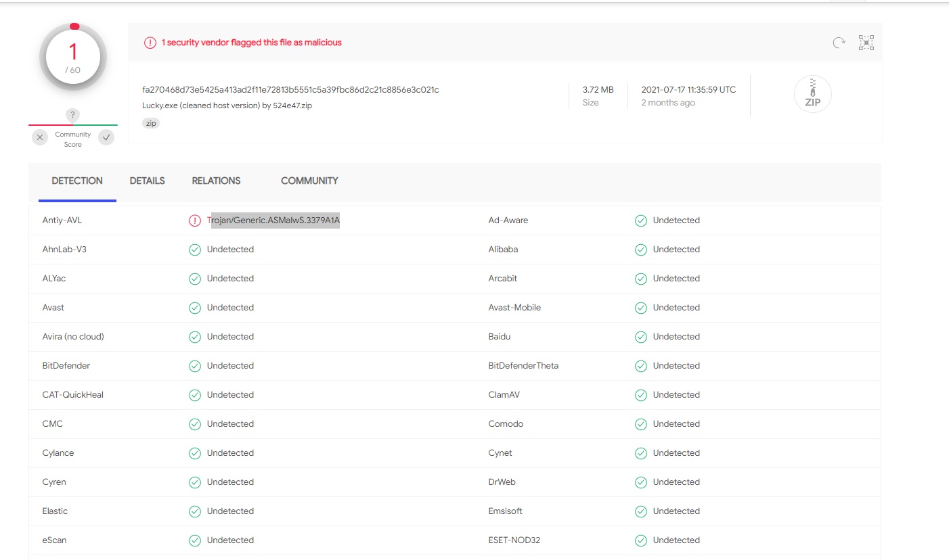Click the Avast-Mobile undetected check icon

point(640,308)
